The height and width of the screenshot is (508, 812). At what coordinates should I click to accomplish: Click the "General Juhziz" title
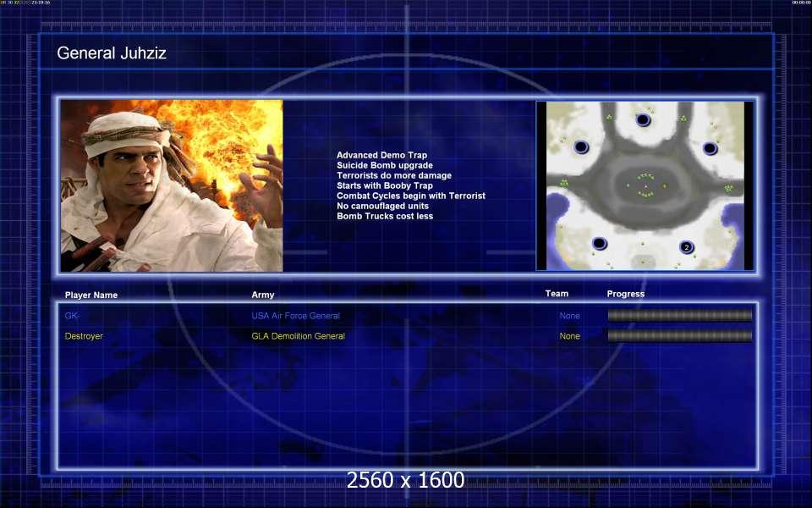coord(112,52)
